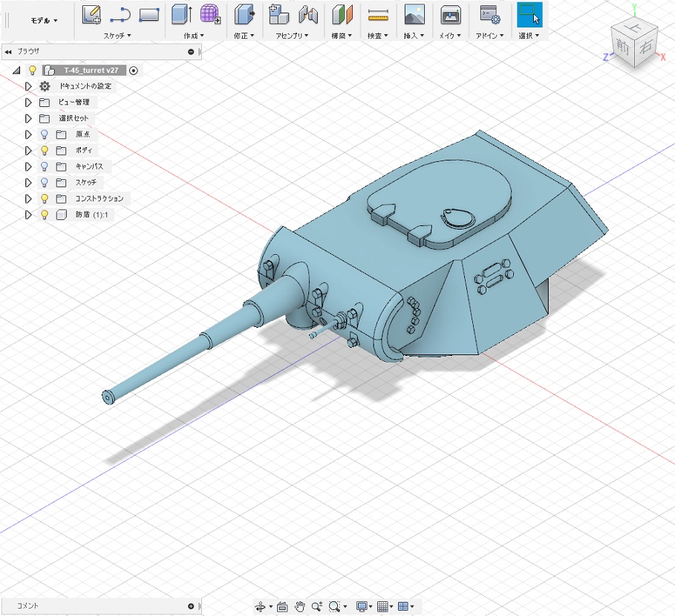Open the スケッチ menu
The width and height of the screenshot is (675, 616).
117,36
